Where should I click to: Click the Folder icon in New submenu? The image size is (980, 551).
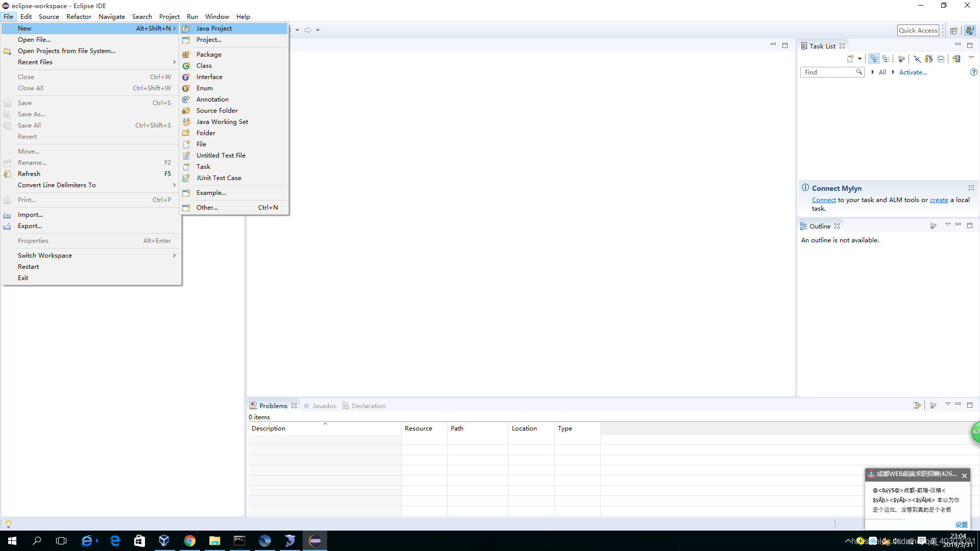(x=186, y=133)
